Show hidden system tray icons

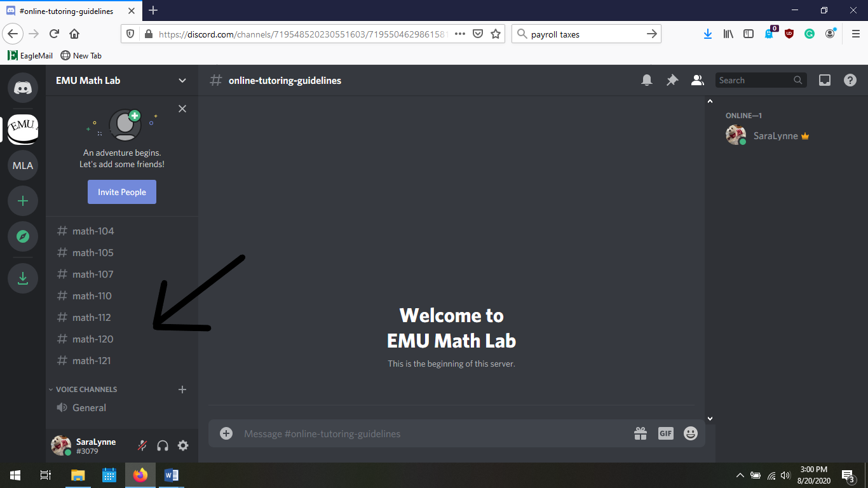[x=740, y=475]
